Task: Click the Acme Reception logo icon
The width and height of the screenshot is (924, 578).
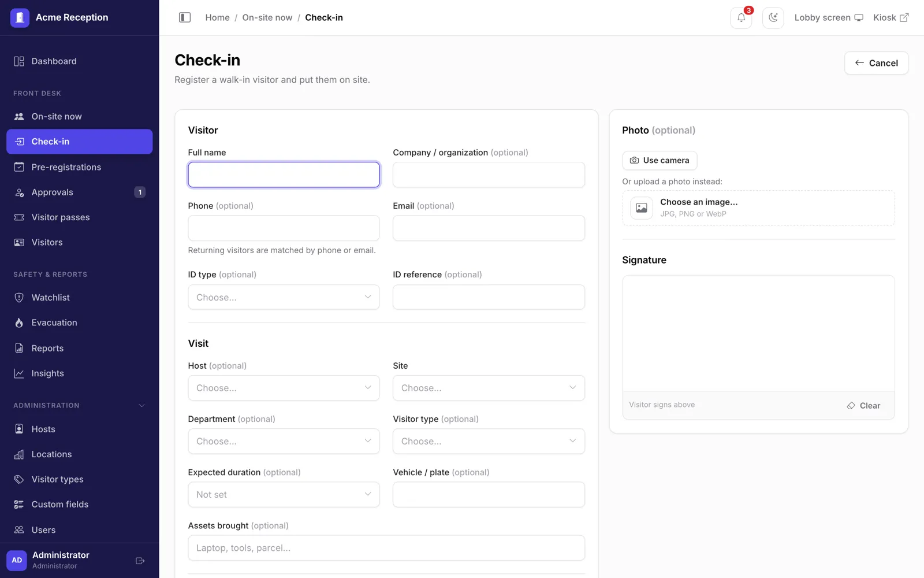Action: 20,17
